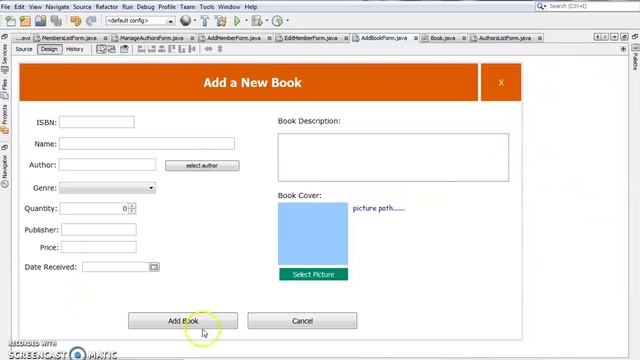Click the Undo toolbar icon
The width and height of the screenshot is (640, 360).
coord(76,21)
